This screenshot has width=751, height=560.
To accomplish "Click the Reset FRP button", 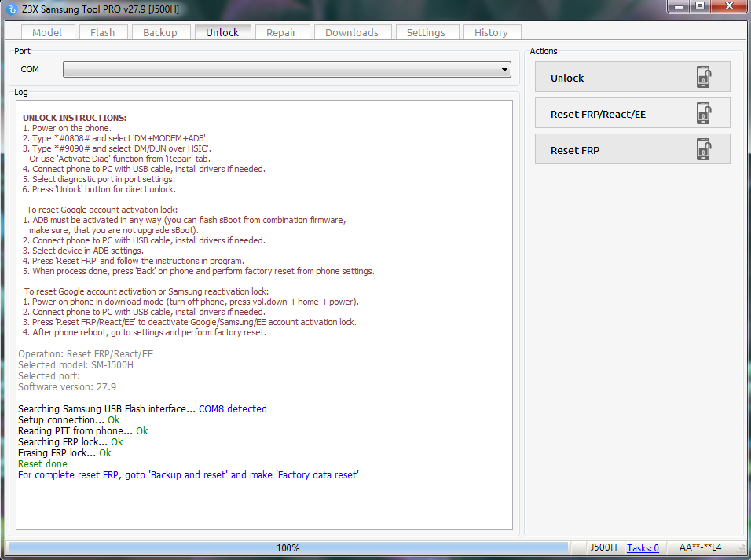I will [x=632, y=149].
